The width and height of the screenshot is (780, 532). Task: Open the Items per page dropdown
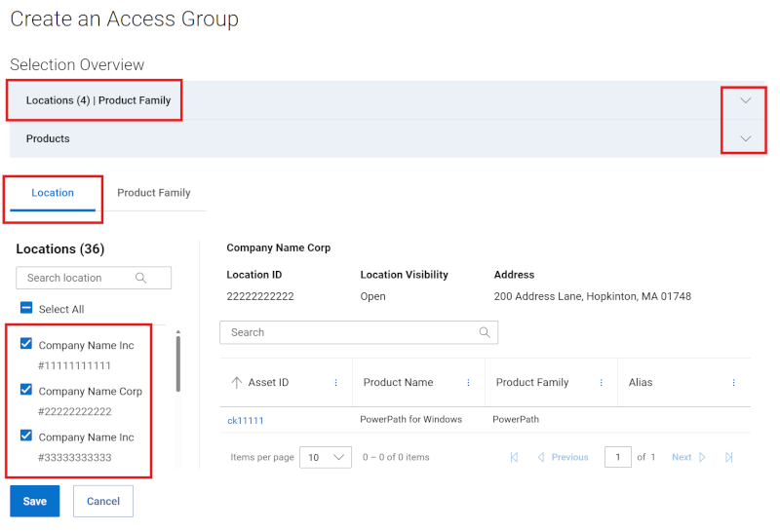pos(326,457)
